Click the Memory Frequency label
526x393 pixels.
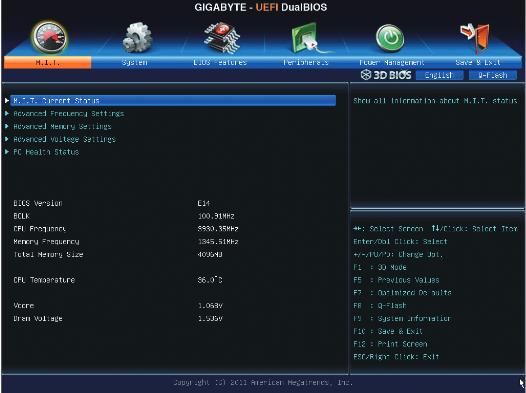[46, 241]
